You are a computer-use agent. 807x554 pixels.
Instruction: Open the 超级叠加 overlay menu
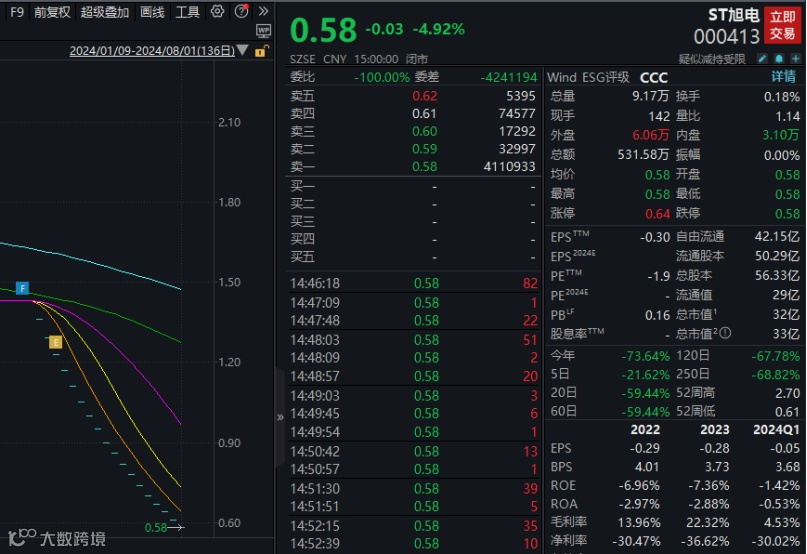pos(104,12)
